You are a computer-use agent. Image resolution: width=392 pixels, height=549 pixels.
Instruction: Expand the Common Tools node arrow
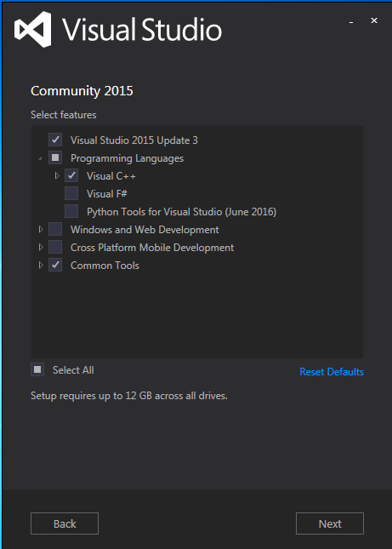[41, 265]
